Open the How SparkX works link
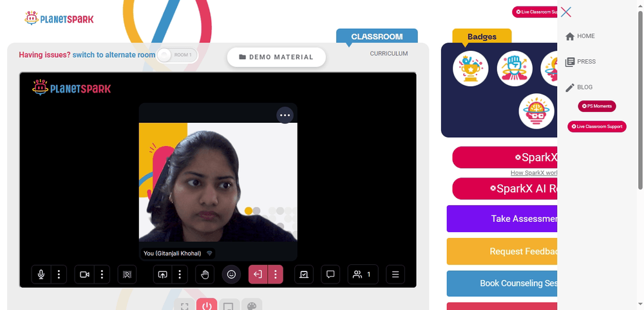 tap(533, 172)
